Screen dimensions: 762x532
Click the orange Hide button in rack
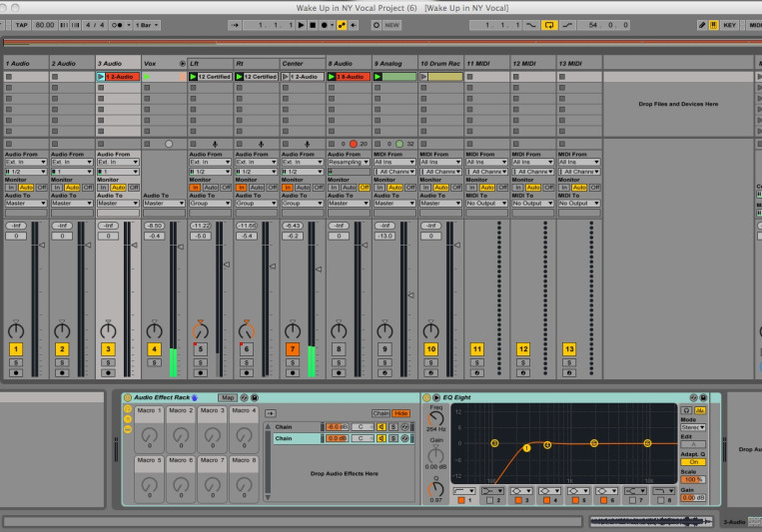click(x=400, y=413)
